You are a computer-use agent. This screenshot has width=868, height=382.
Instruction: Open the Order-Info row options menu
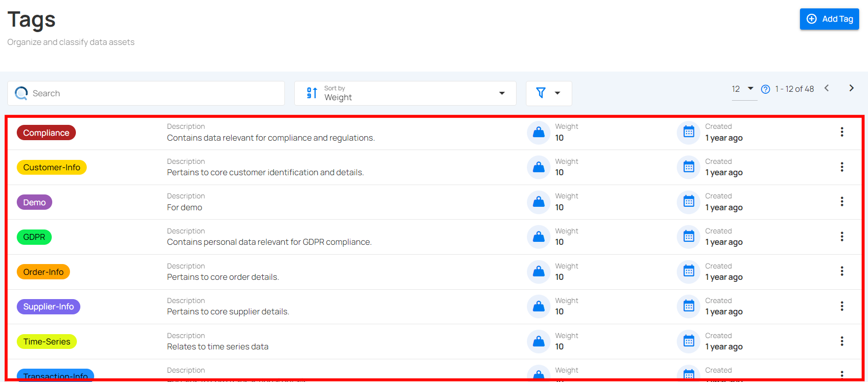[842, 271]
